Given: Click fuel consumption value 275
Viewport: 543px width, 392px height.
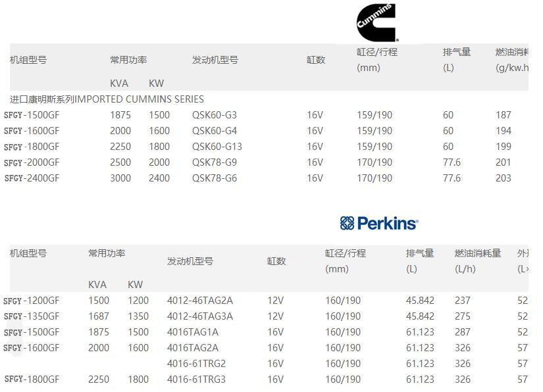Looking at the screenshot, I should tap(462, 316).
